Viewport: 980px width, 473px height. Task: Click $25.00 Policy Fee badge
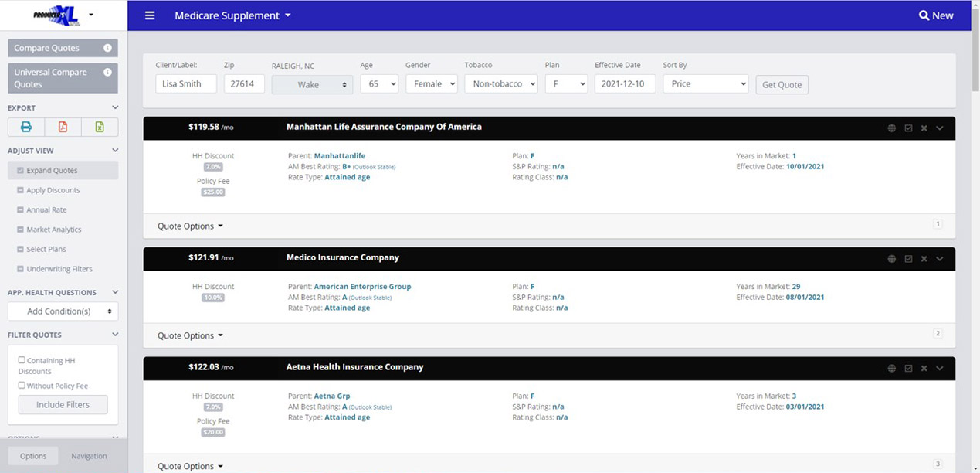(213, 192)
